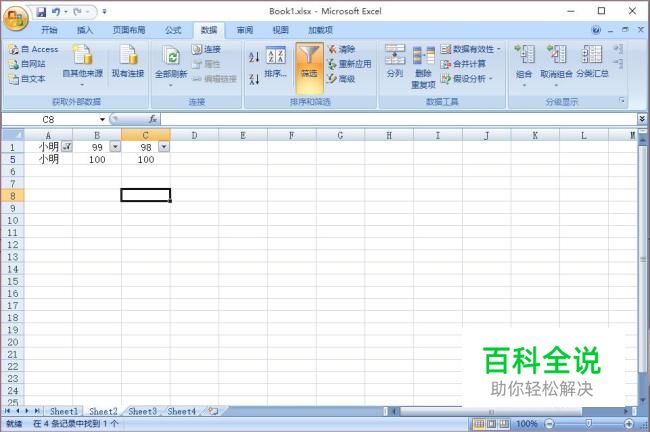This screenshot has height=432, width=650.
Task: Import data from Access
Action: click(34, 49)
